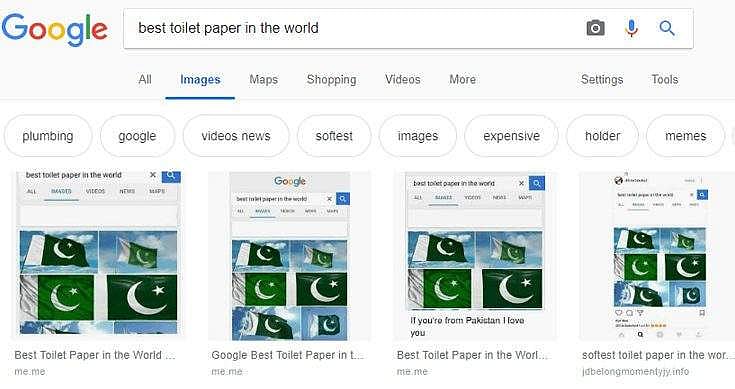Screen dimensions: 735x389
Task: Open first image result thumbnail
Action: (98, 255)
